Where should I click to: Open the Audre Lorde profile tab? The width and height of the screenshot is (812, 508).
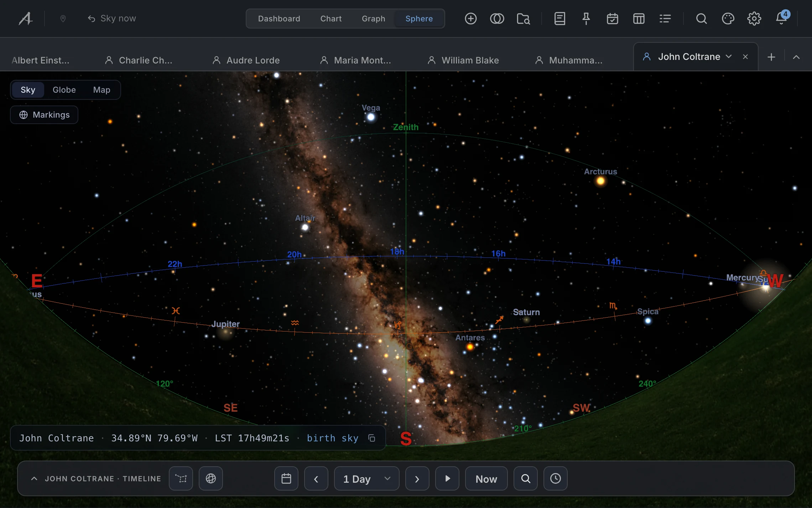click(246, 60)
